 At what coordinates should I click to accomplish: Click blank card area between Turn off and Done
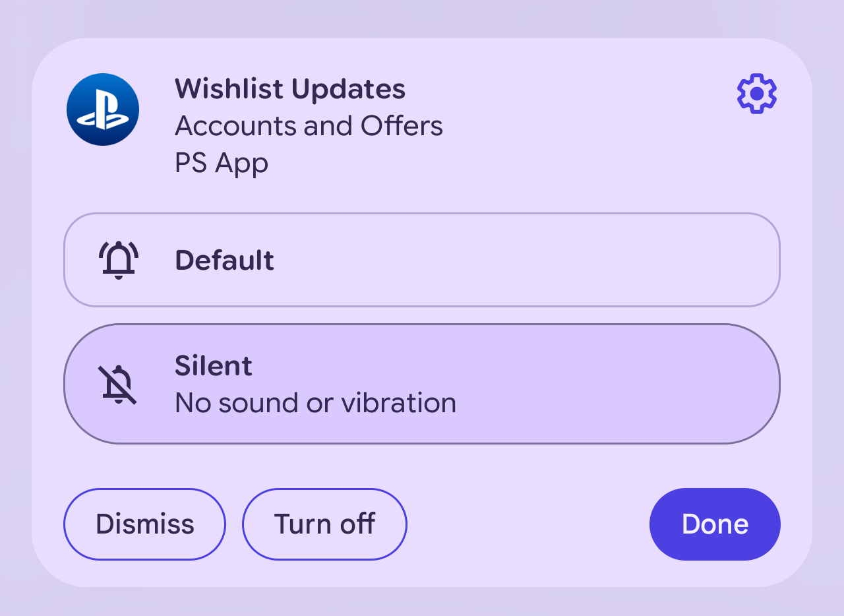[527, 524]
